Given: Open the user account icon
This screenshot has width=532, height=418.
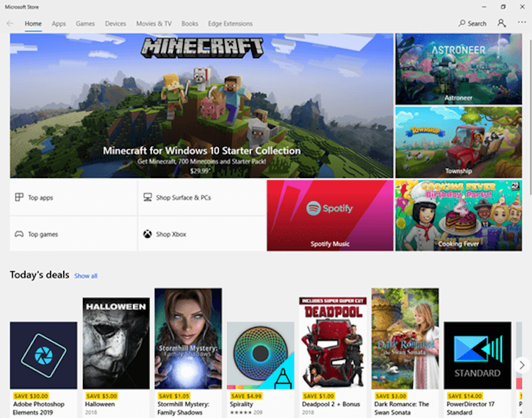Looking at the screenshot, I should coord(501,23).
